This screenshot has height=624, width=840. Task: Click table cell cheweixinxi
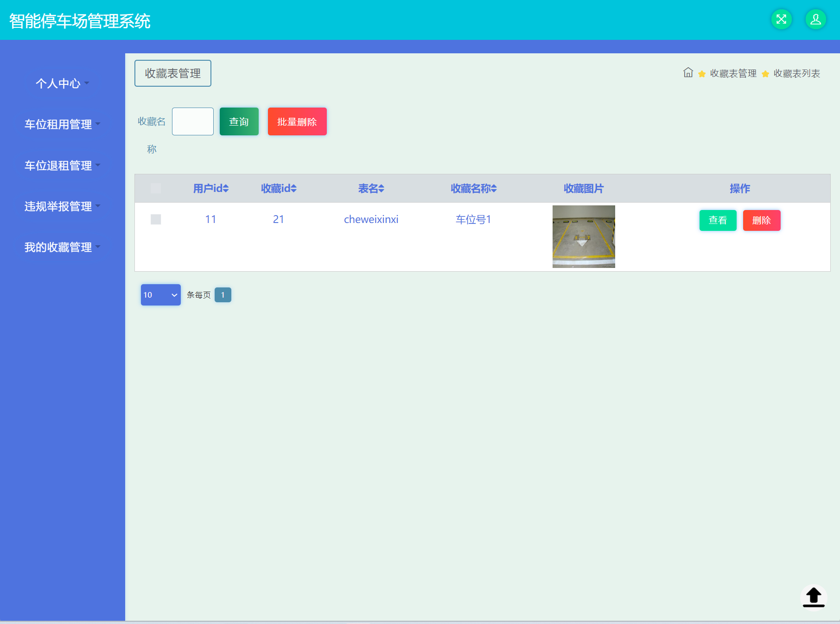[371, 219]
